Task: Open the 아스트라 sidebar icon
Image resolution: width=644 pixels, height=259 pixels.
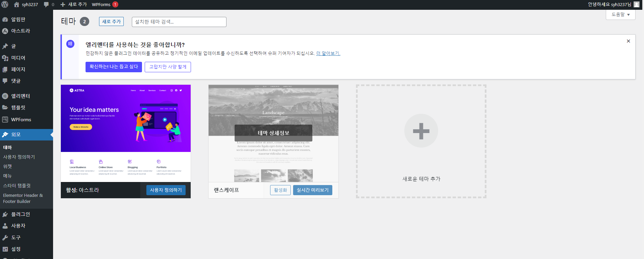Action: coord(5,31)
